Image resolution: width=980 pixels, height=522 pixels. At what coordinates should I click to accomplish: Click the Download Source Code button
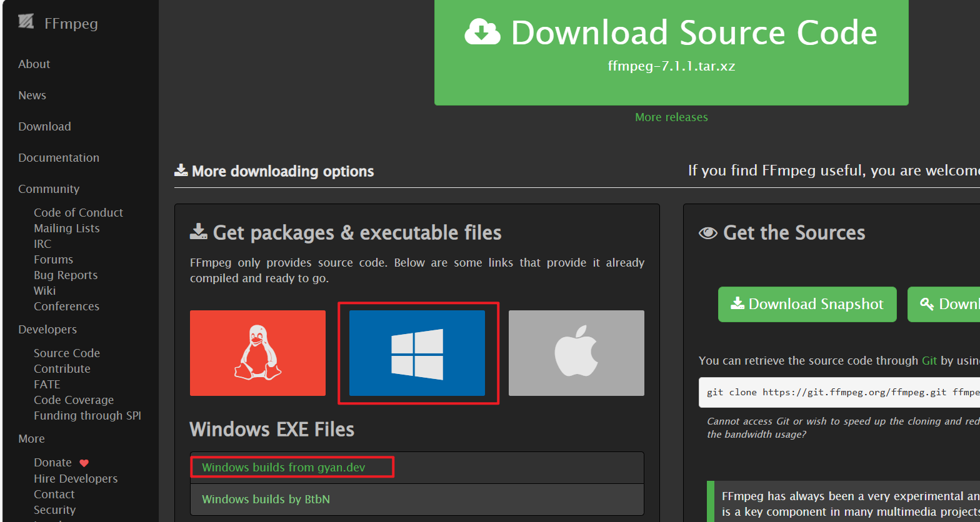pyautogui.click(x=671, y=52)
